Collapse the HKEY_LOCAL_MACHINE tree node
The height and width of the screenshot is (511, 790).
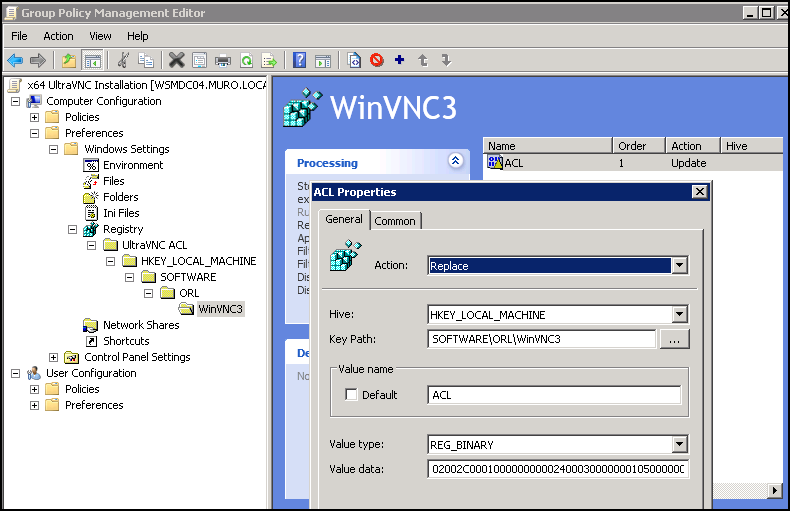[110, 261]
